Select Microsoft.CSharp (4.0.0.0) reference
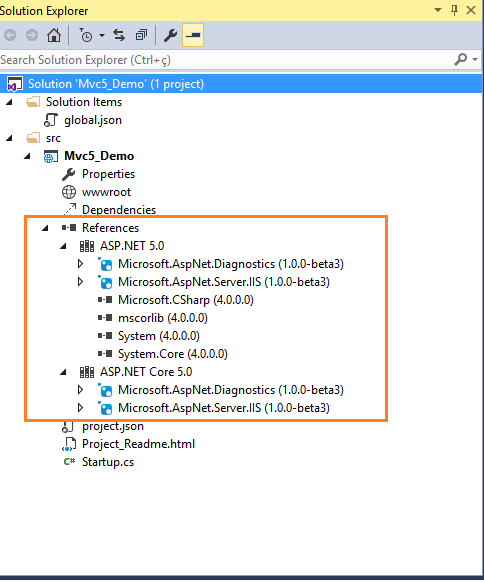This screenshot has width=484, height=583. [x=185, y=300]
